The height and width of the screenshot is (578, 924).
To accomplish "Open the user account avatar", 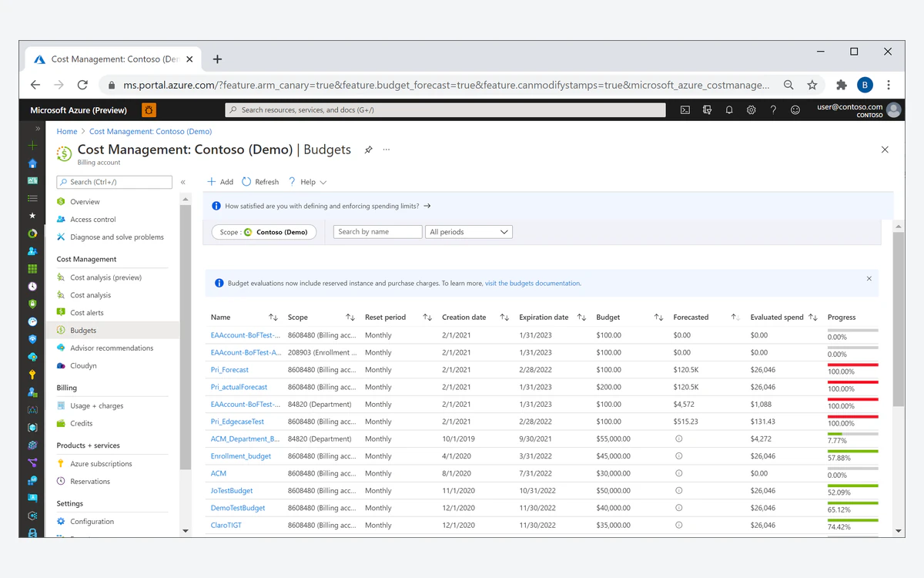I will tap(894, 110).
